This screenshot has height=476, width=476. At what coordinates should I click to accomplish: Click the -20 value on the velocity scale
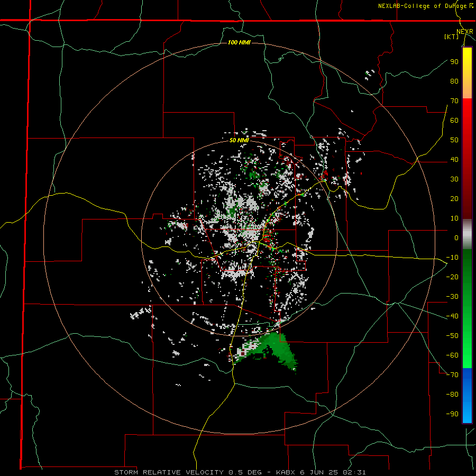click(452, 277)
